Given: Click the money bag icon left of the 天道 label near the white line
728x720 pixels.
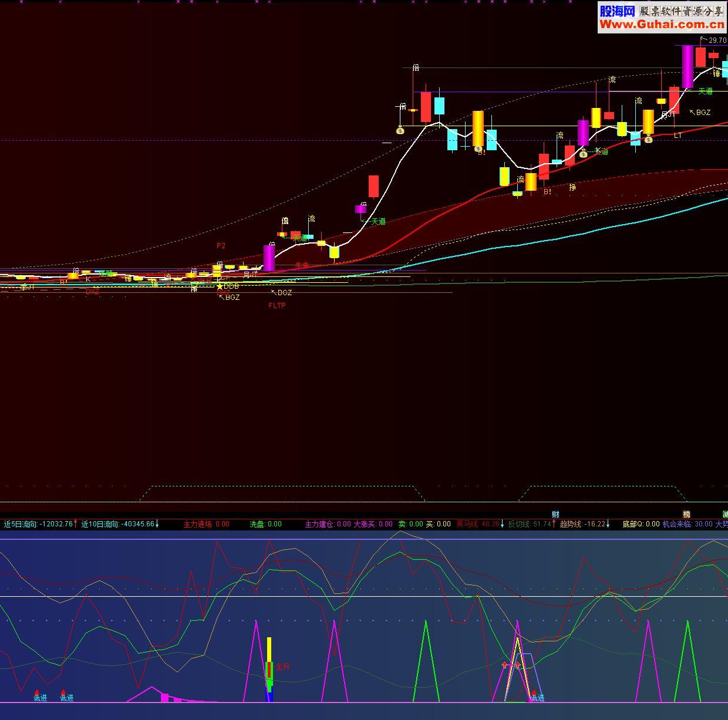Looking at the screenshot, I should point(584,154).
